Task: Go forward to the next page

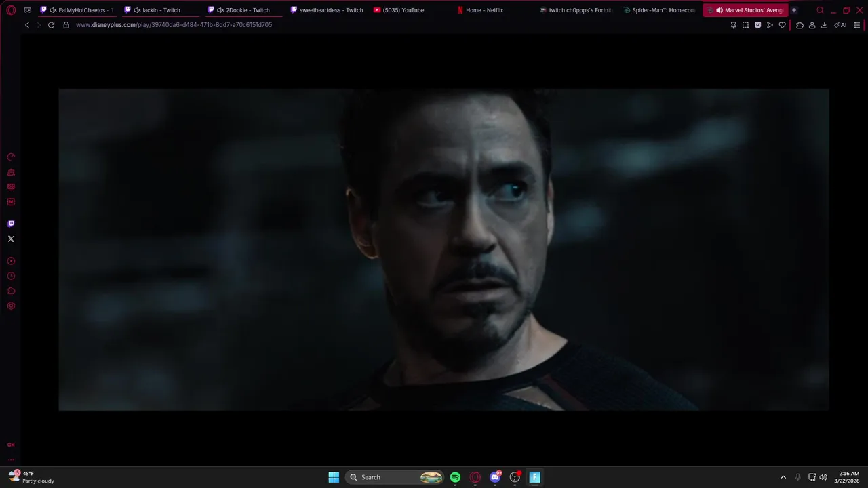Action: coord(39,25)
